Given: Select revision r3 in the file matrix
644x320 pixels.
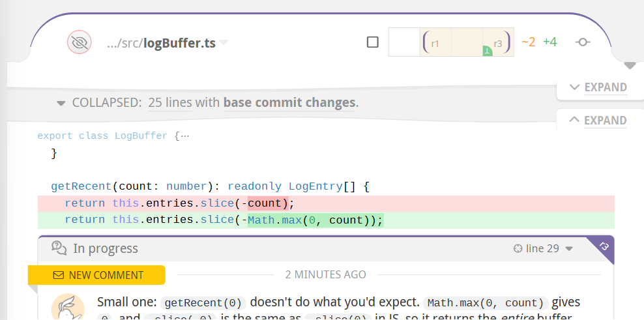Looking at the screenshot, I should tap(498, 42).
